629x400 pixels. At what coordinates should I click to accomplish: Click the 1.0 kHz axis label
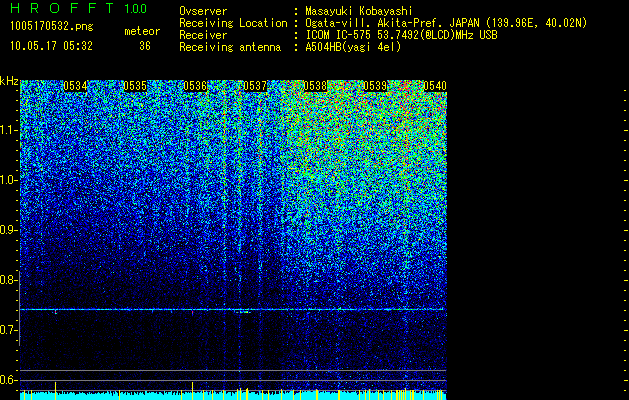coord(9,180)
